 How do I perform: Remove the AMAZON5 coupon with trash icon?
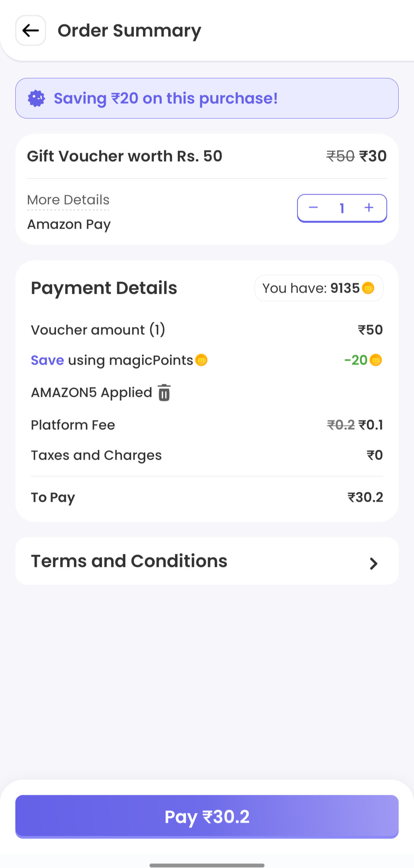click(164, 393)
